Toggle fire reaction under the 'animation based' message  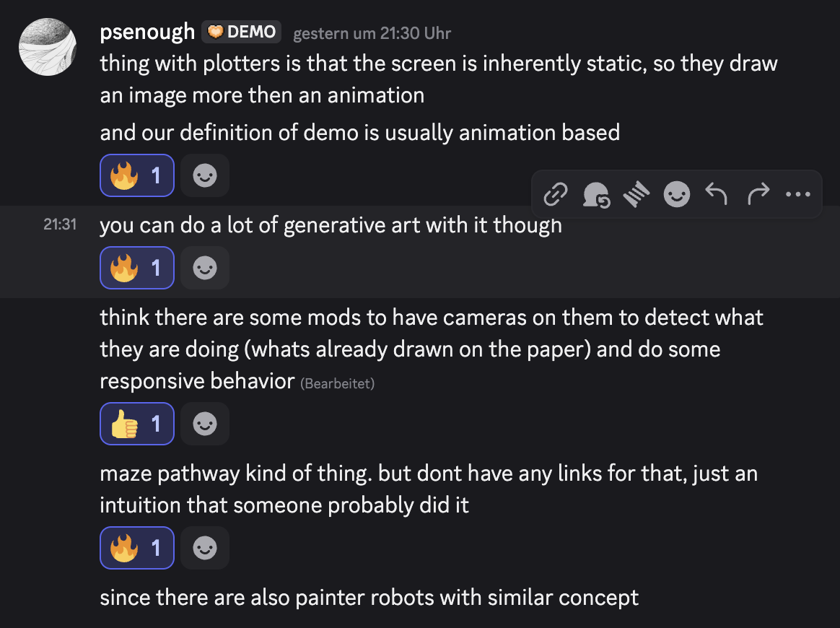(x=137, y=175)
